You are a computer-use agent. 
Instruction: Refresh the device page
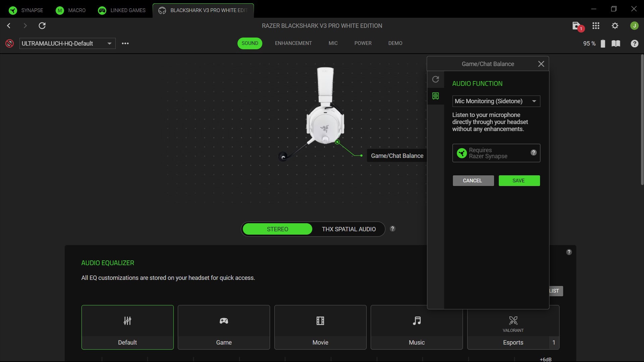(42, 26)
